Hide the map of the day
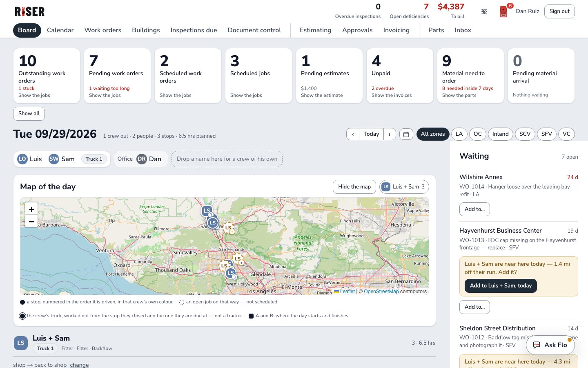Viewport: 588px width, 368px height. click(354, 187)
